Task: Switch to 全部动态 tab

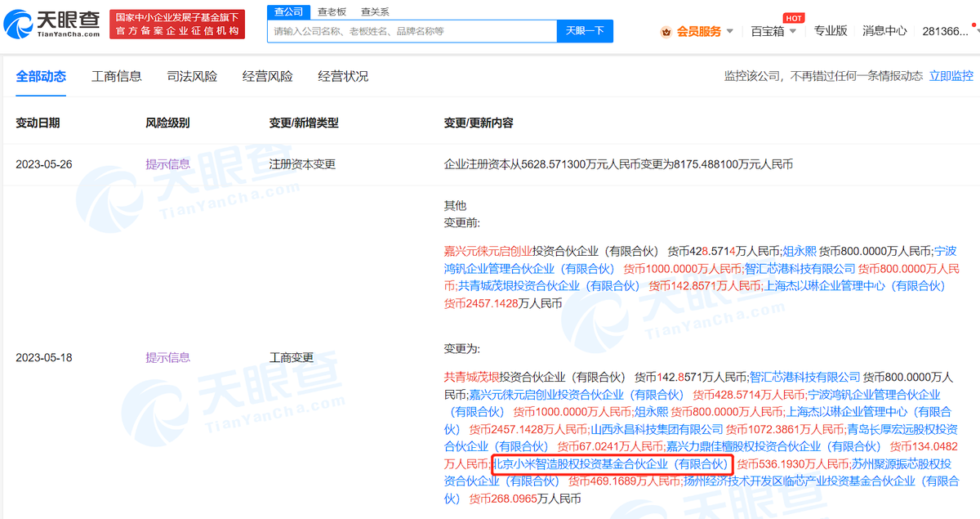Action: 41,76
